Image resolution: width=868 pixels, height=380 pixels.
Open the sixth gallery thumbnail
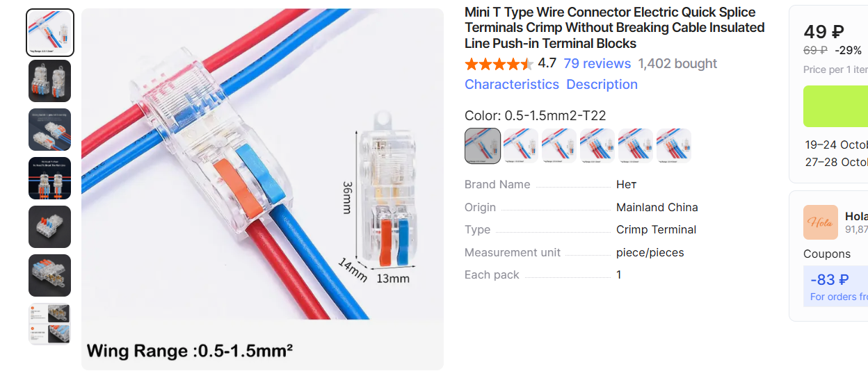click(x=50, y=276)
